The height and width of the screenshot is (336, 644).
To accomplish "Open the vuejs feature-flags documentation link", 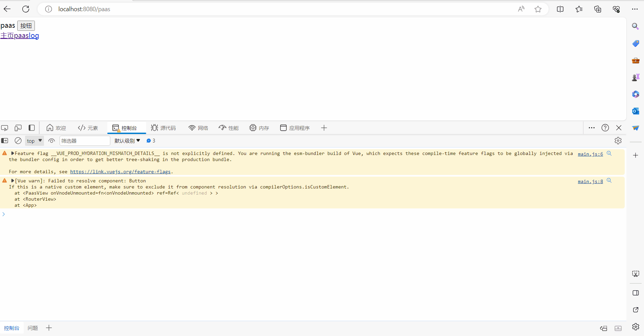I will click(x=120, y=172).
